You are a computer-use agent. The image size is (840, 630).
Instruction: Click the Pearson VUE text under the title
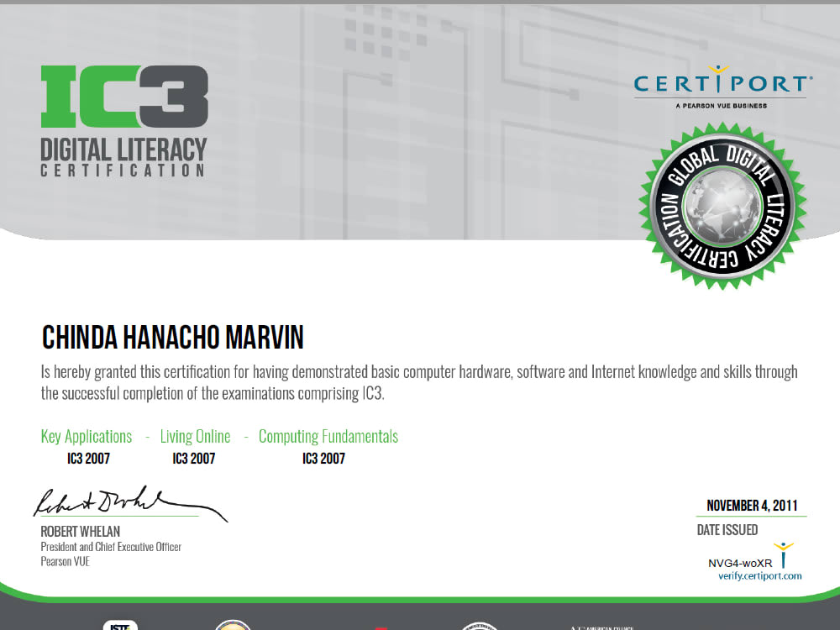click(x=66, y=561)
